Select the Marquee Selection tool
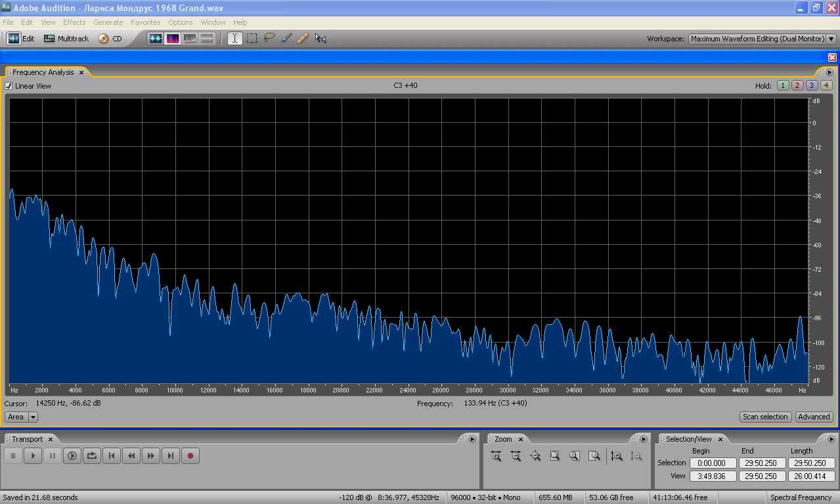The width and height of the screenshot is (840, 504). (252, 39)
